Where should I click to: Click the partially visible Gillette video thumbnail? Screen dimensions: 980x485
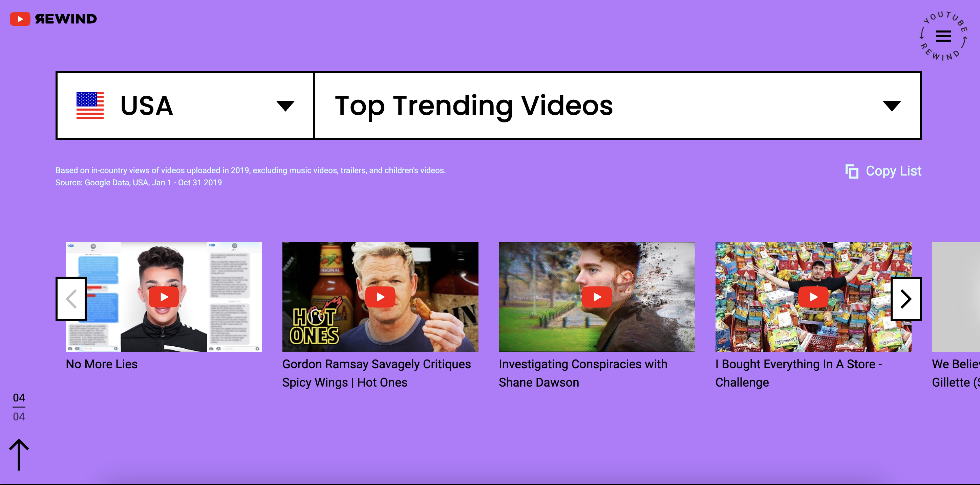pos(956,297)
